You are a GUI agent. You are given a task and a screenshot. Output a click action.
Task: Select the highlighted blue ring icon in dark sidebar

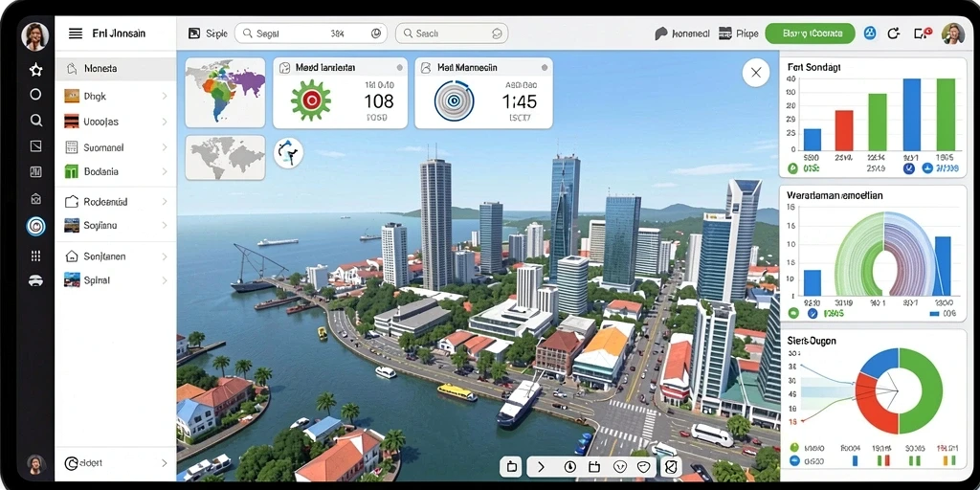point(35,226)
